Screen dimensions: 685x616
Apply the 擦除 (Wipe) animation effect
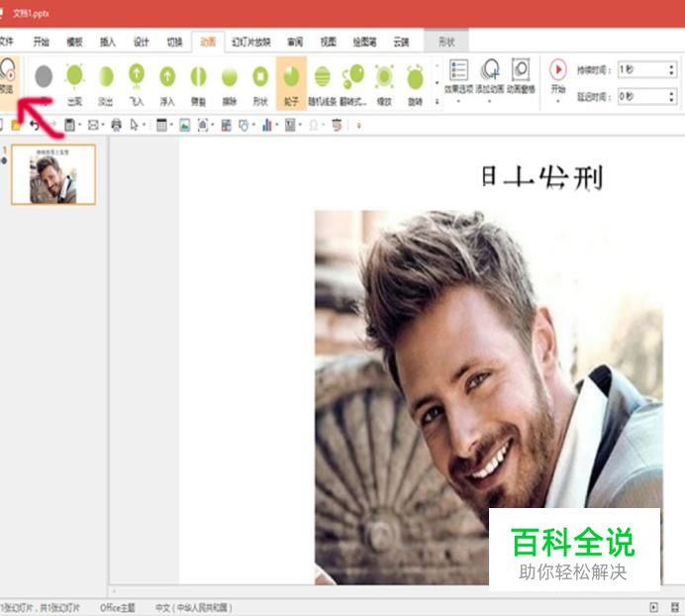point(230,84)
